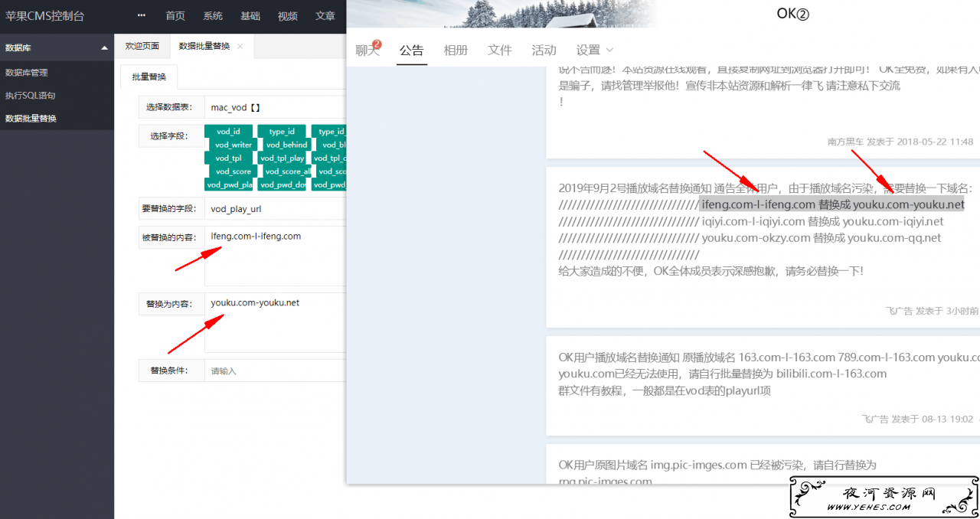Open 文章 in the top navigation
The width and height of the screenshot is (980, 519).
[325, 15]
